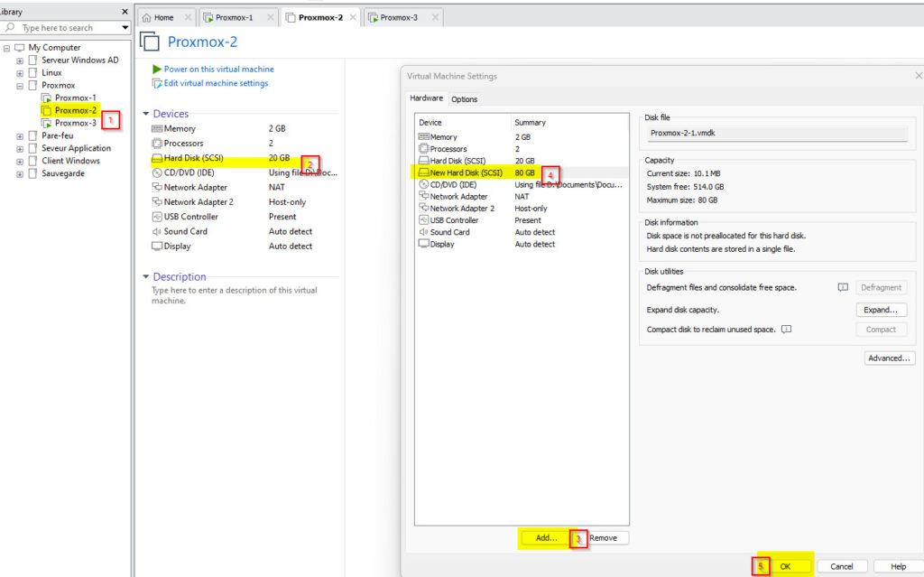Image resolution: width=924 pixels, height=577 pixels.
Task: Select the Proxmox-2 tab
Action: coord(320,18)
